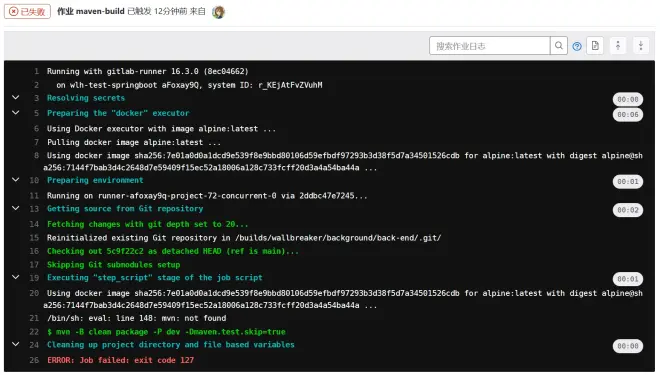Click log line number 2
Image resolution: width=660 pixels, height=375 pixels.
[37, 85]
